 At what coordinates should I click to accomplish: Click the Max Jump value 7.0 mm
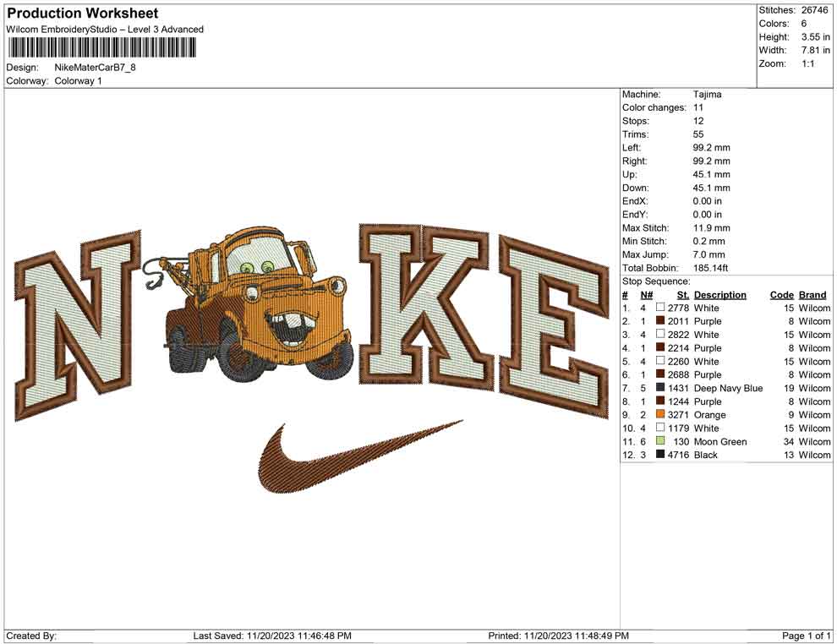click(x=708, y=254)
